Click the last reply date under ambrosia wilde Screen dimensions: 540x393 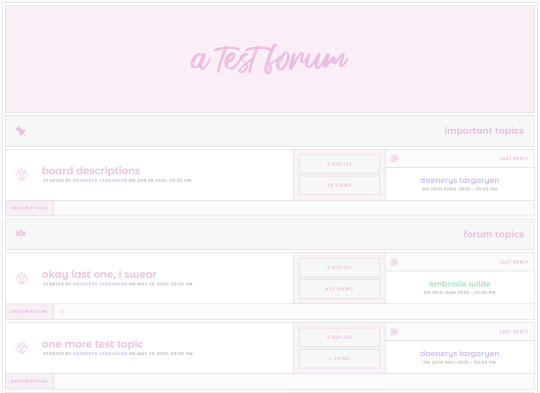(459, 292)
